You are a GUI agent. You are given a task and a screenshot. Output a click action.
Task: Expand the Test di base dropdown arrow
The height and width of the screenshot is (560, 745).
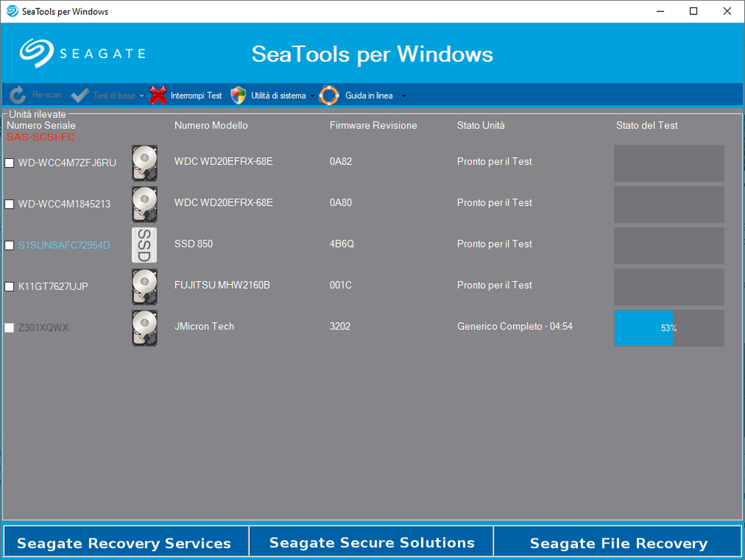(x=142, y=96)
